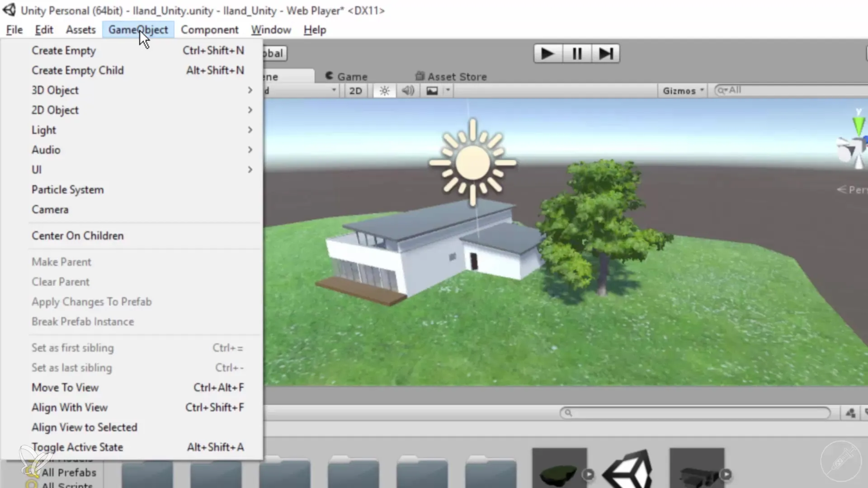The image size is (868, 488).
Task: Toggle 2D scene view mode
Action: [356, 91]
